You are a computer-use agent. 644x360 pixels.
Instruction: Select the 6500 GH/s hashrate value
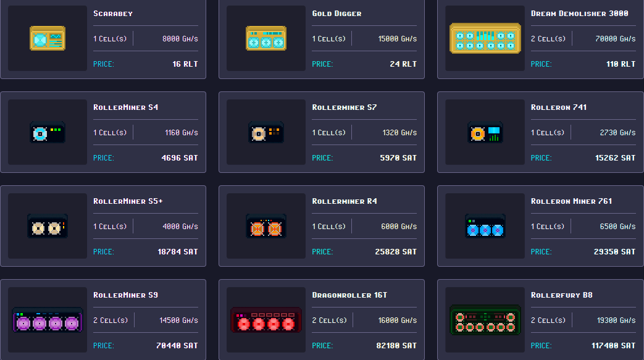point(617,226)
